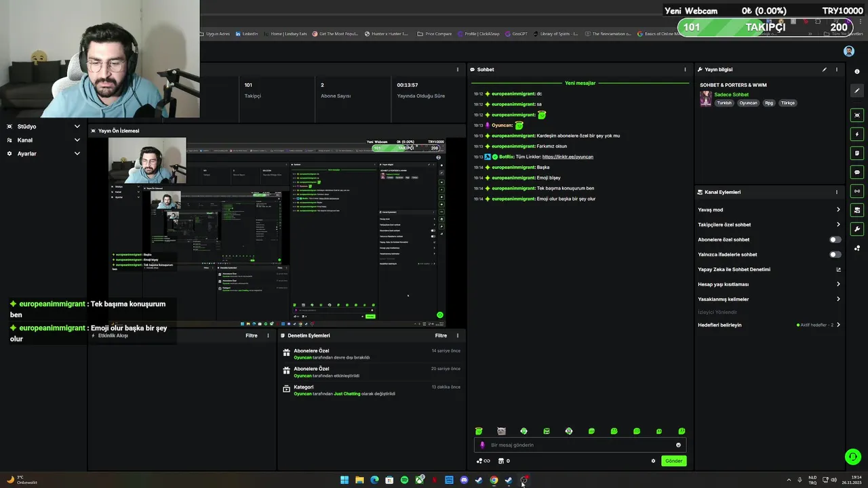Insert the first green emote in chat row
The width and height of the screenshot is (868, 488).
pyautogui.click(x=479, y=431)
